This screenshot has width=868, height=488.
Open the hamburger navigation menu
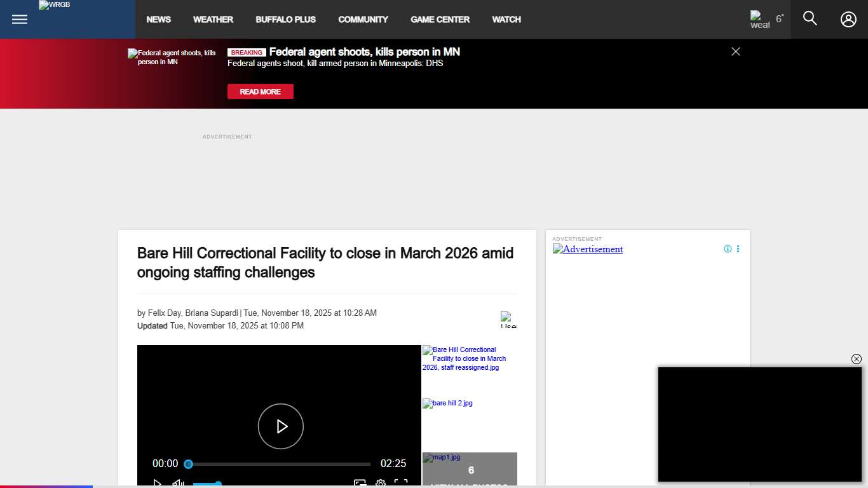click(19, 19)
